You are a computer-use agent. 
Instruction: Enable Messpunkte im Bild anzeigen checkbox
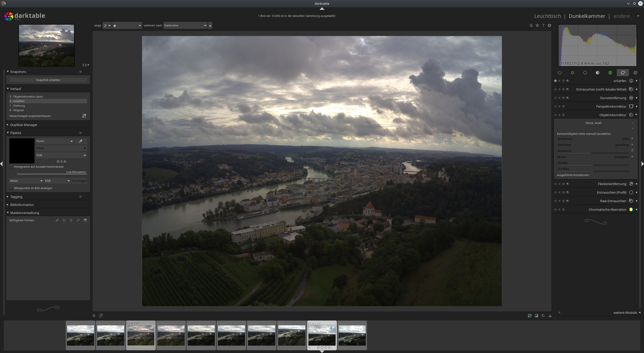click(11, 188)
